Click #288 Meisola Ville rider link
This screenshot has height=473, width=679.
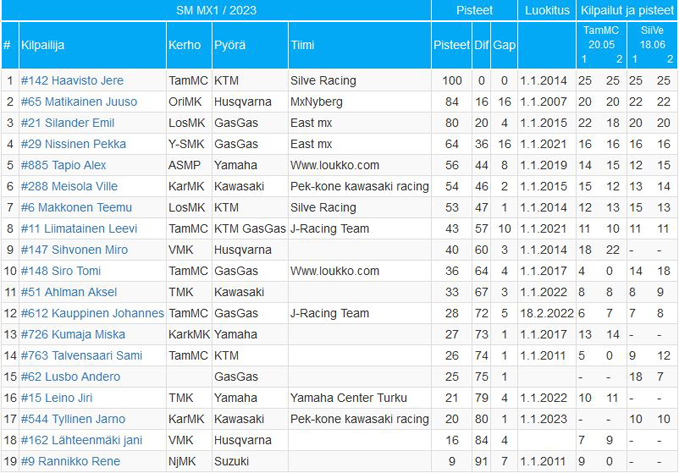[69, 187]
